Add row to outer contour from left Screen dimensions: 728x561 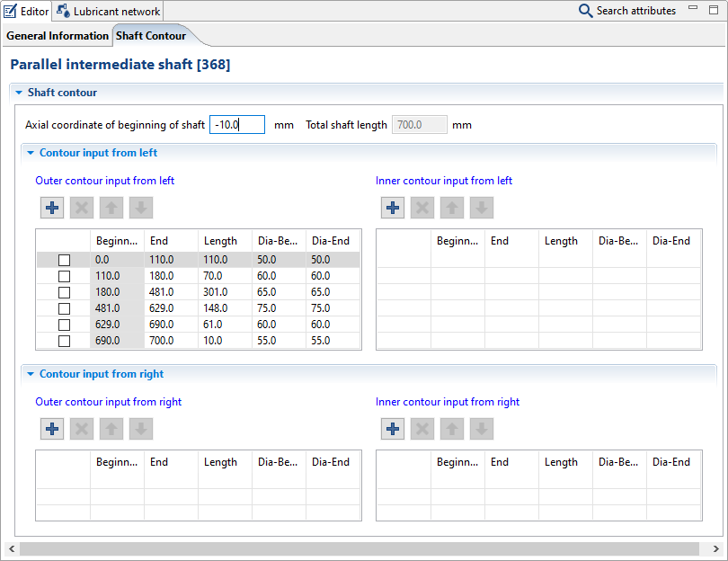52,208
